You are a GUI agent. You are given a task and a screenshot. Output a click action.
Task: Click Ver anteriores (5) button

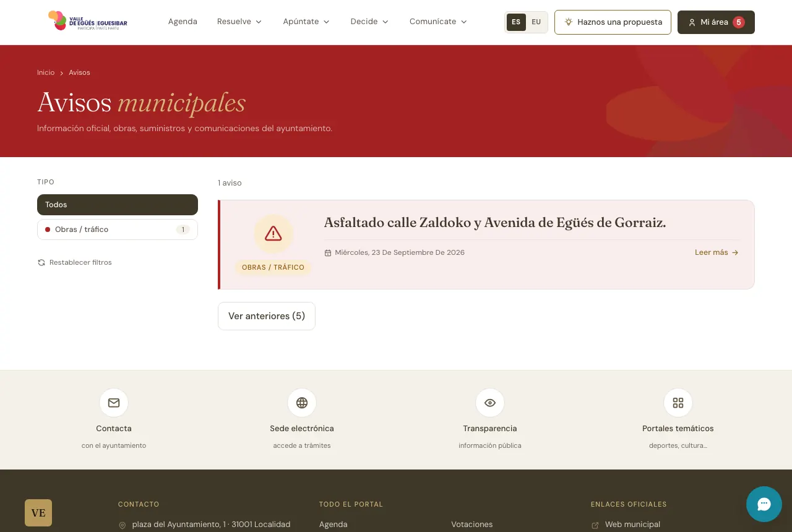pos(267,316)
